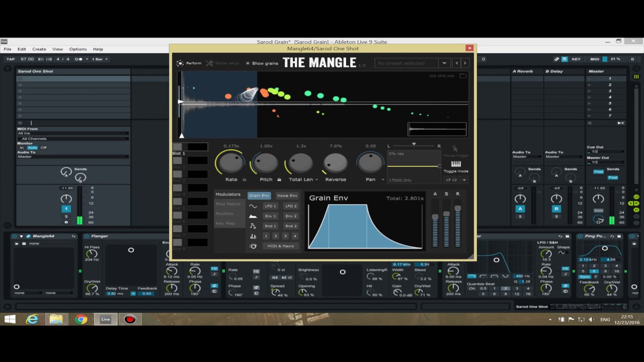Click the MIDI & Macro knob icon
This screenshot has height=362, width=644.
253,246
